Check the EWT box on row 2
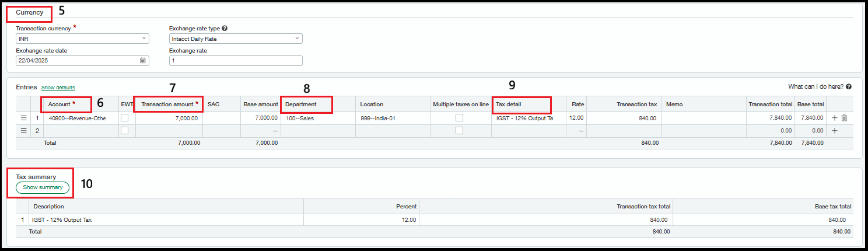868x251 pixels. pyautogui.click(x=125, y=131)
